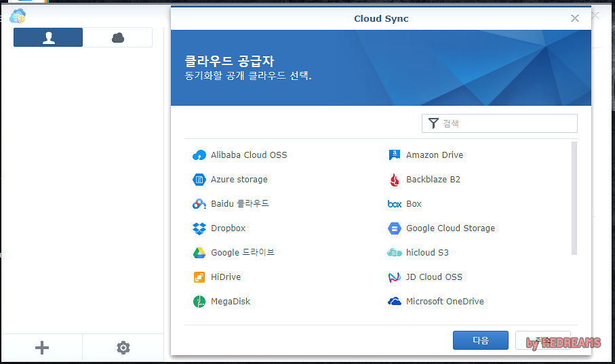Add a connection with the plus icon
The image size is (615, 364).
point(42,348)
